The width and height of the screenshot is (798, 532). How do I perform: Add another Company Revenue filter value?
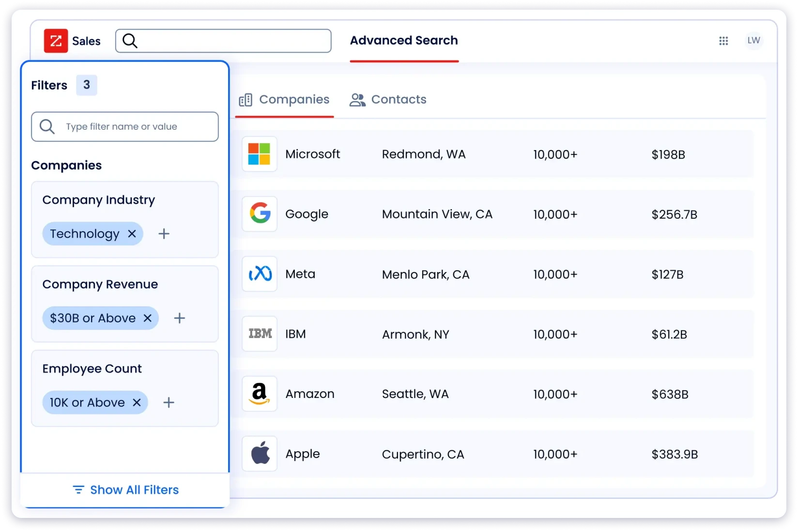coord(179,318)
